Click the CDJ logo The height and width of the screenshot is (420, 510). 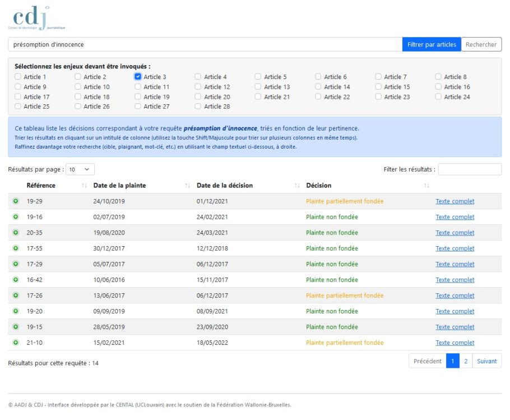[36, 18]
